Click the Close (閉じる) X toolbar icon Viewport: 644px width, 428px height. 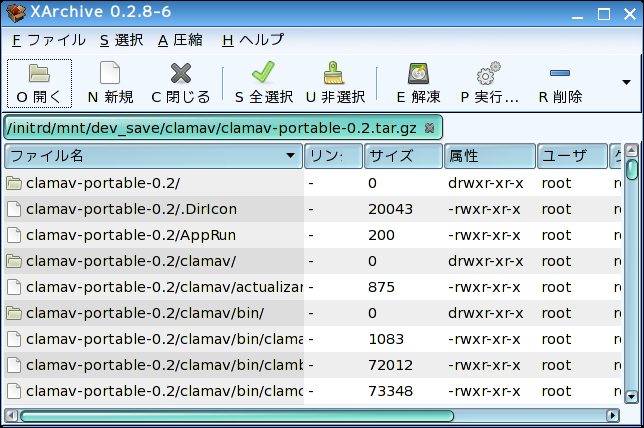click(x=181, y=74)
